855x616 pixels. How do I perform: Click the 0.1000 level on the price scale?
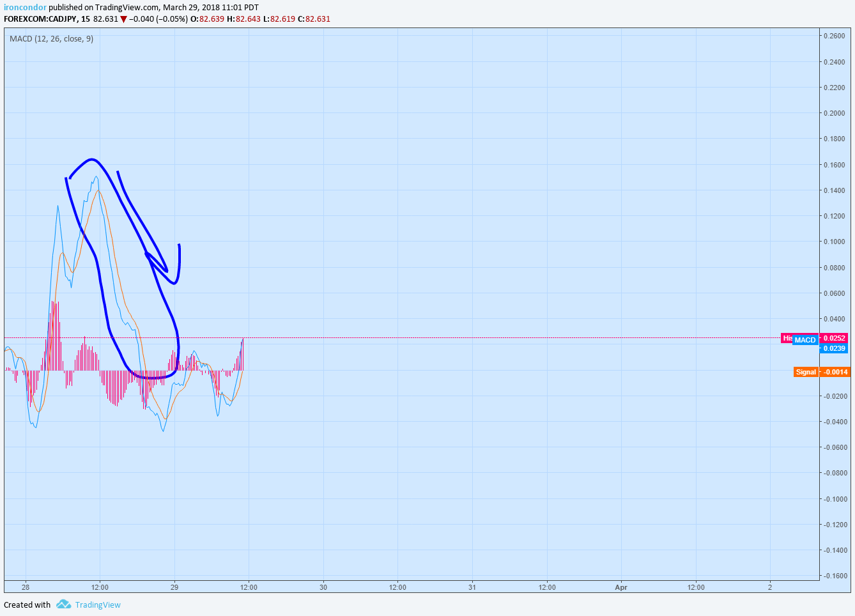point(834,242)
